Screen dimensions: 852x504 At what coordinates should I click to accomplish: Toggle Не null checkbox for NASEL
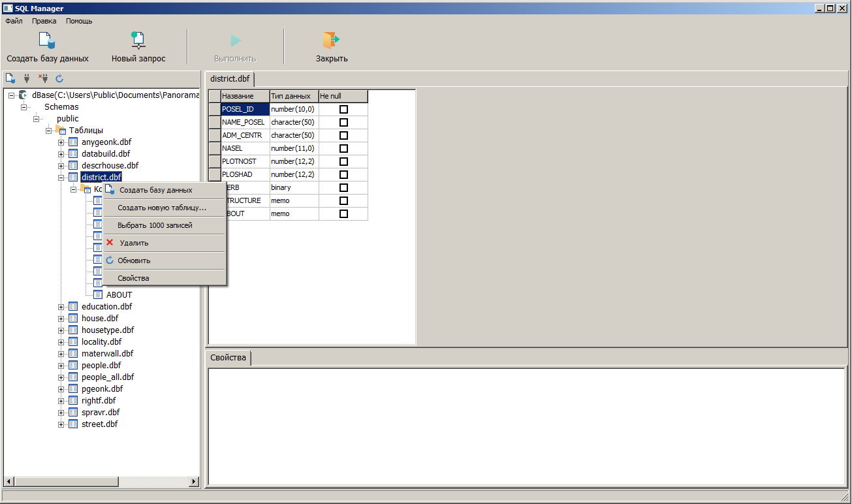[x=343, y=149]
